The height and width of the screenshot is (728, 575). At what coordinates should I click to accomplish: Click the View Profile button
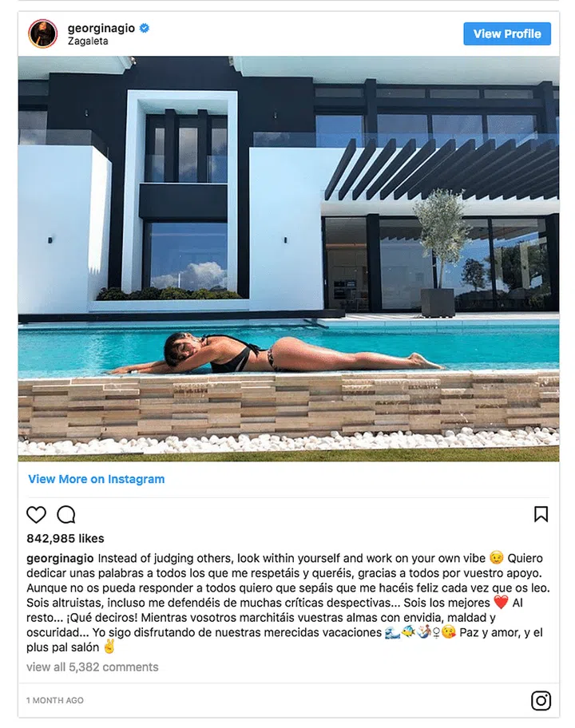[x=507, y=34]
